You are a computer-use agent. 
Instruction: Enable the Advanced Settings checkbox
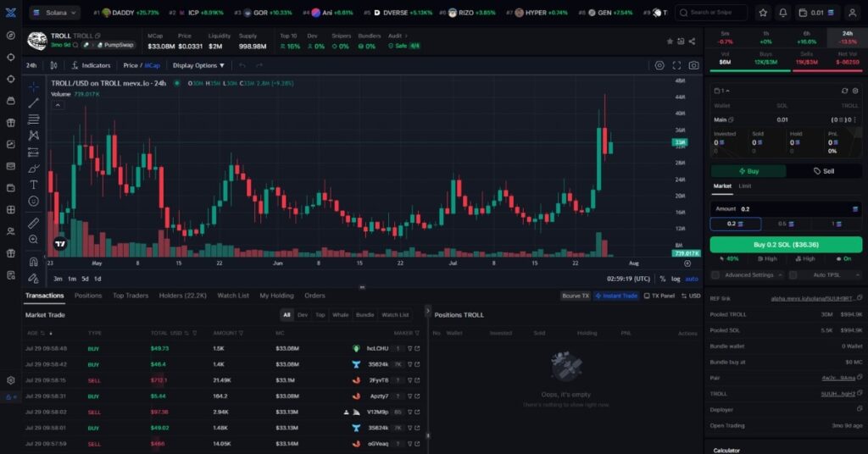coord(715,274)
